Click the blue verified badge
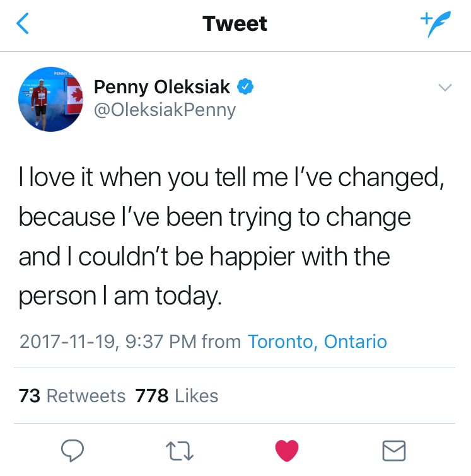 coord(246,87)
